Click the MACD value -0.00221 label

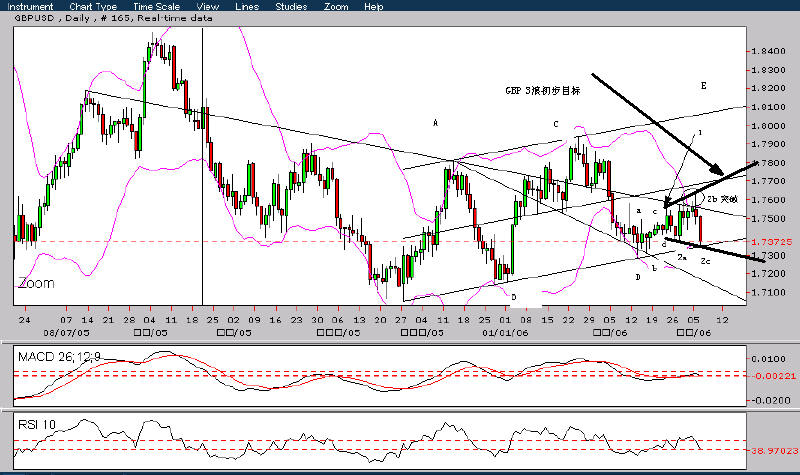pyautogui.click(x=773, y=376)
